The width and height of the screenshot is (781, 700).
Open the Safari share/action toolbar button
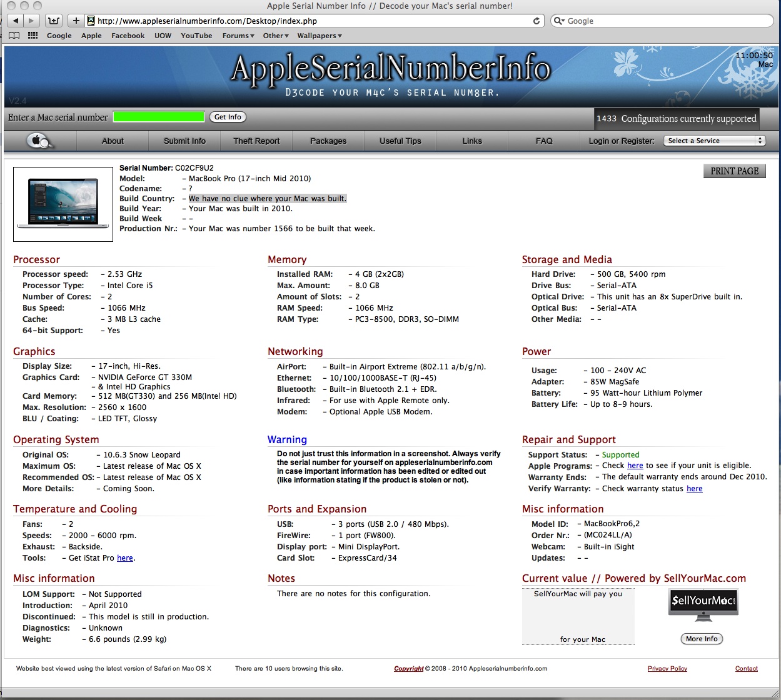[54, 21]
